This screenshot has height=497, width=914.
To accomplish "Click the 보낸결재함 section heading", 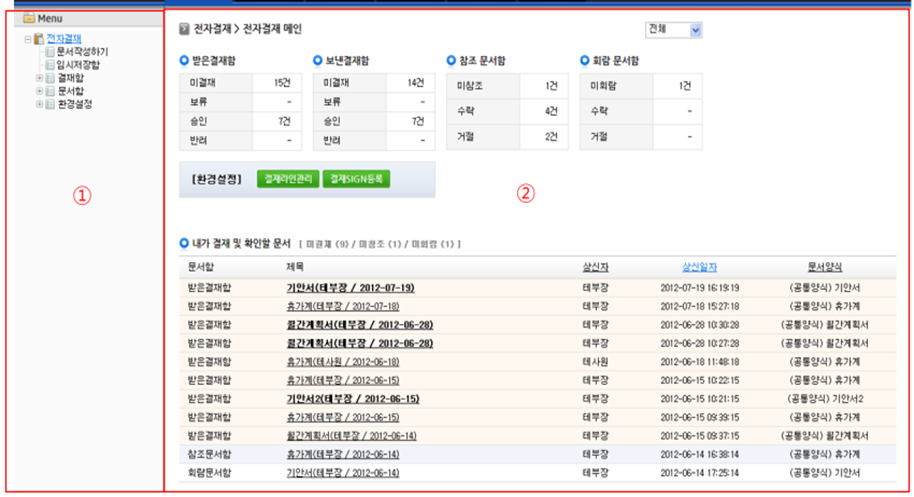I will click(x=347, y=61).
